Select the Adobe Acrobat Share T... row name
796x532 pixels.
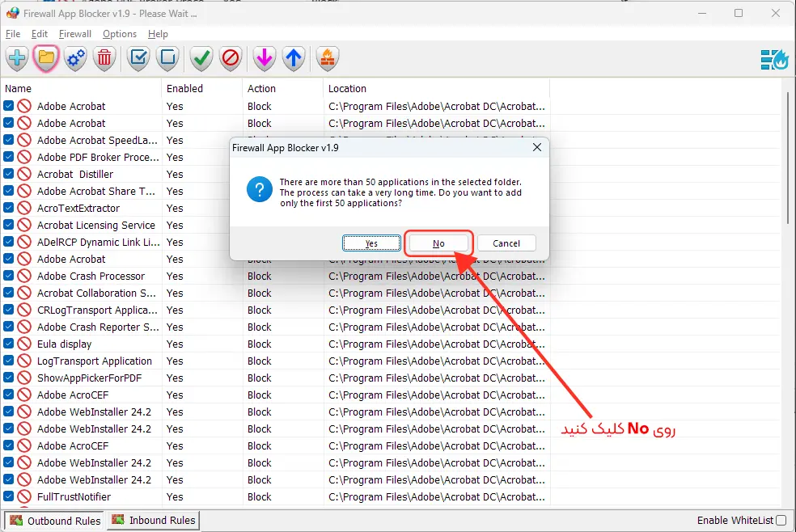pyautogui.click(x=96, y=191)
